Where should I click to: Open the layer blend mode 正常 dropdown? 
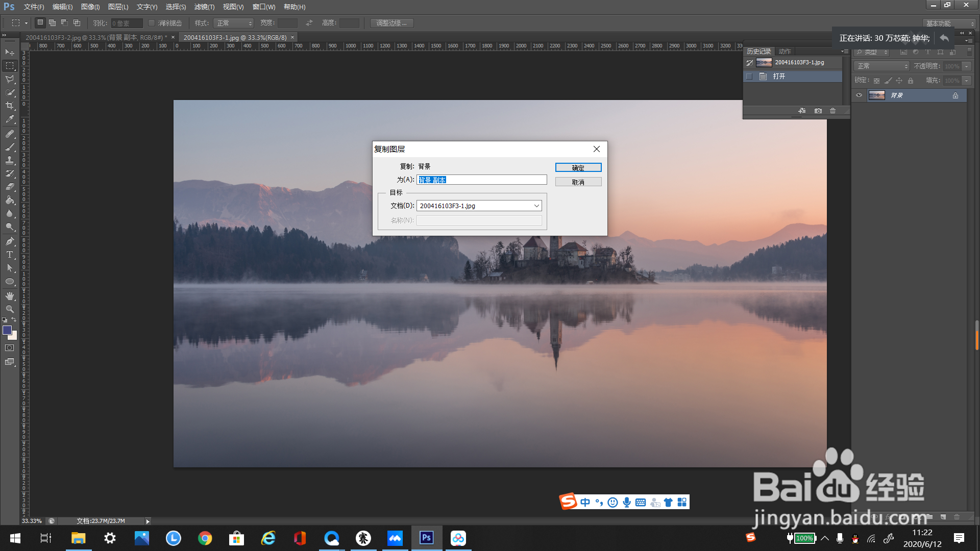[x=882, y=66]
